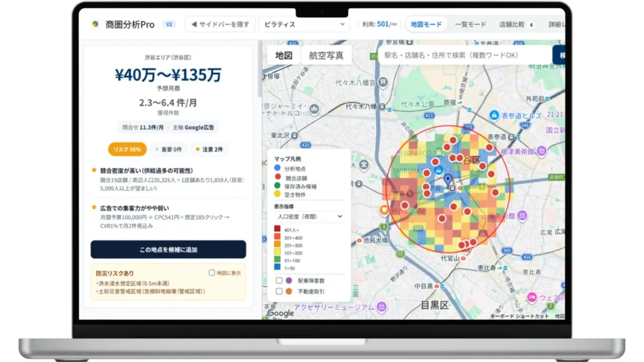This screenshot has width=644, height=362.
Task: Select the 根津美術館 museum marker
Action: [x=541, y=151]
